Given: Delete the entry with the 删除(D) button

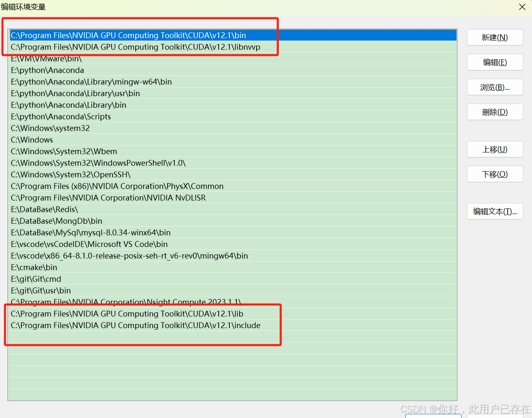Looking at the screenshot, I should click(495, 112).
